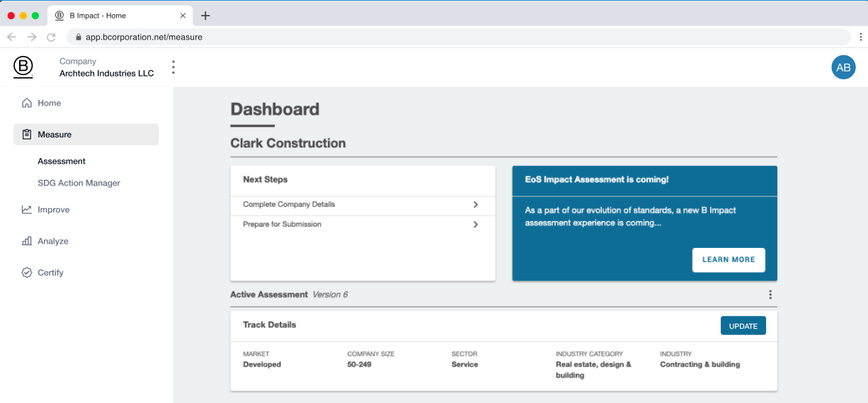Click the browser forward arrow
This screenshot has height=403, width=868.
click(x=31, y=37)
